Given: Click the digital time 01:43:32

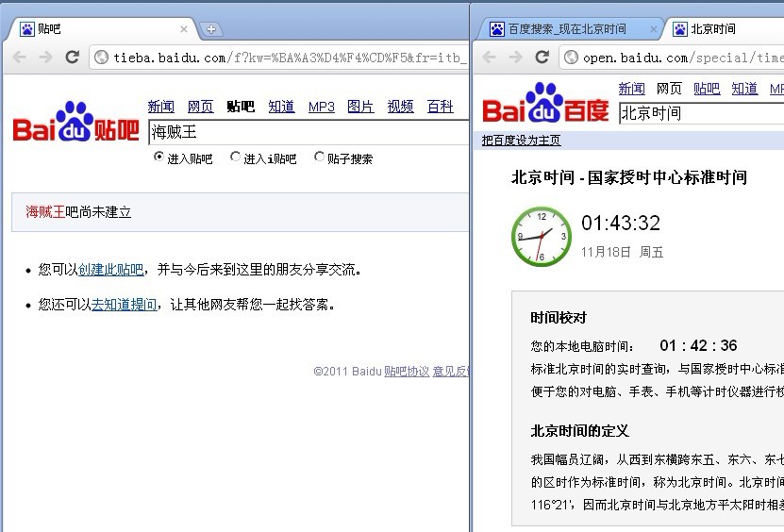Looking at the screenshot, I should tap(621, 223).
